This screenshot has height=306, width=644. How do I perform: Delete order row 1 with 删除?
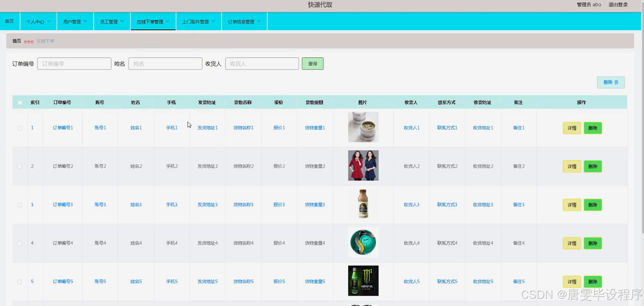tap(593, 128)
